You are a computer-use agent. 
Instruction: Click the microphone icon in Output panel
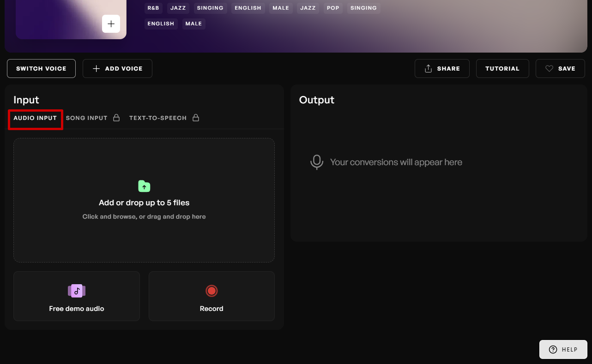[x=316, y=162]
